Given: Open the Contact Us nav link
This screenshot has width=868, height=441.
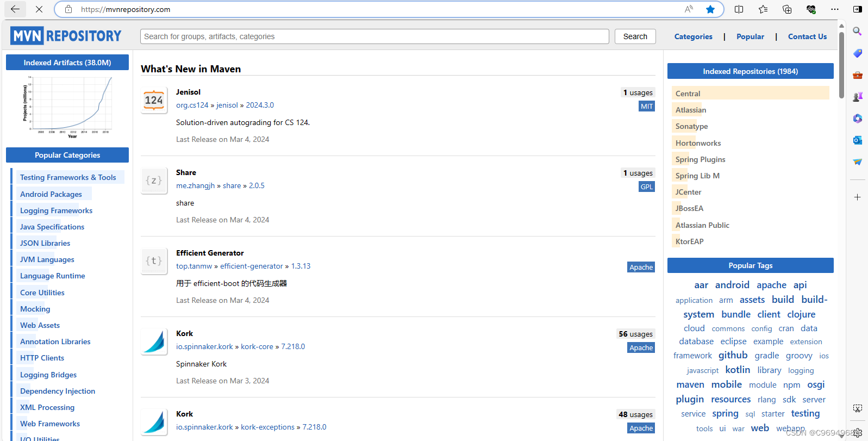Looking at the screenshot, I should pyautogui.click(x=807, y=36).
